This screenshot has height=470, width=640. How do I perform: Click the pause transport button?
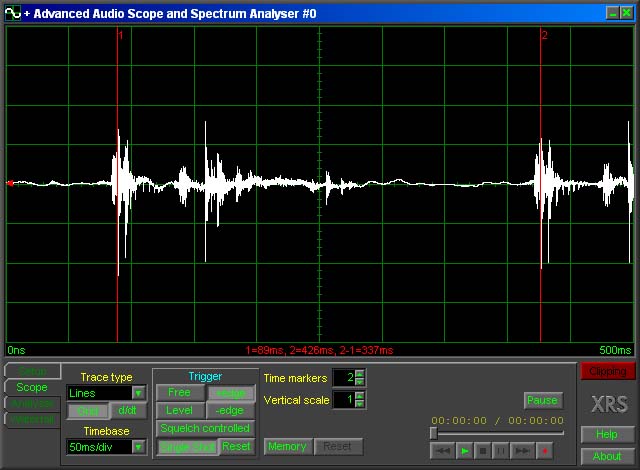(500, 451)
